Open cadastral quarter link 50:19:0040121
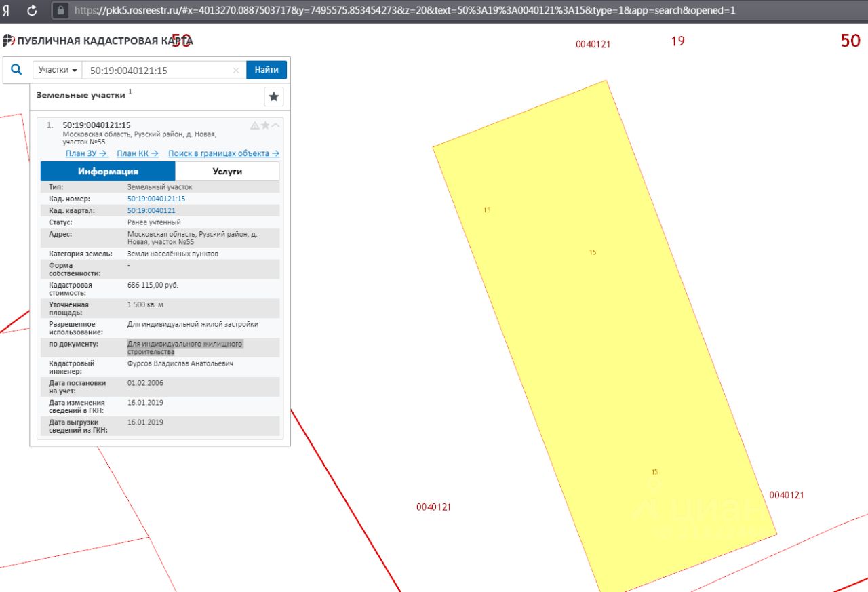868x592 pixels. pos(151,211)
